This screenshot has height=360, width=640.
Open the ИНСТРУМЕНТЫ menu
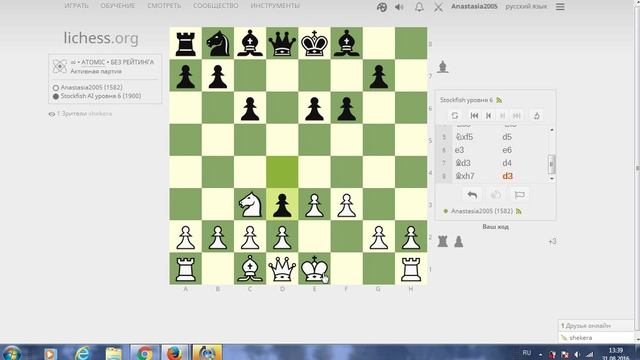pos(275,6)
